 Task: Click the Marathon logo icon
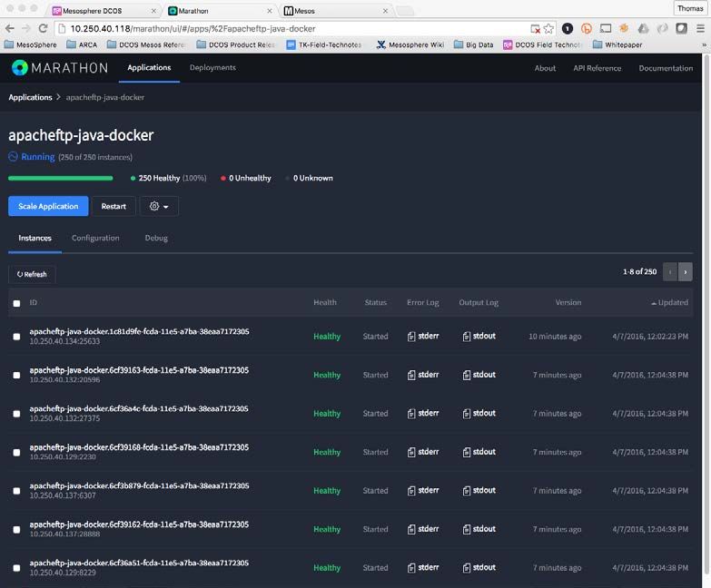coord(19,68)
